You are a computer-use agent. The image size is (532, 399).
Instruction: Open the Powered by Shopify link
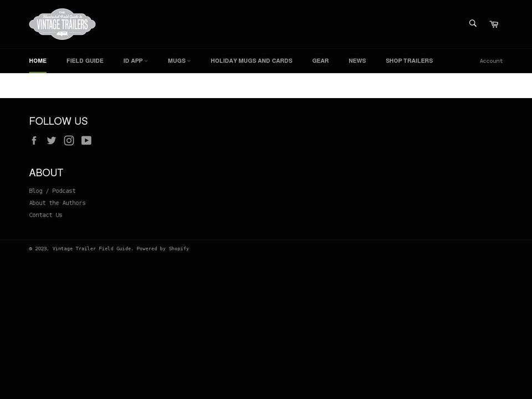(163, 248)
